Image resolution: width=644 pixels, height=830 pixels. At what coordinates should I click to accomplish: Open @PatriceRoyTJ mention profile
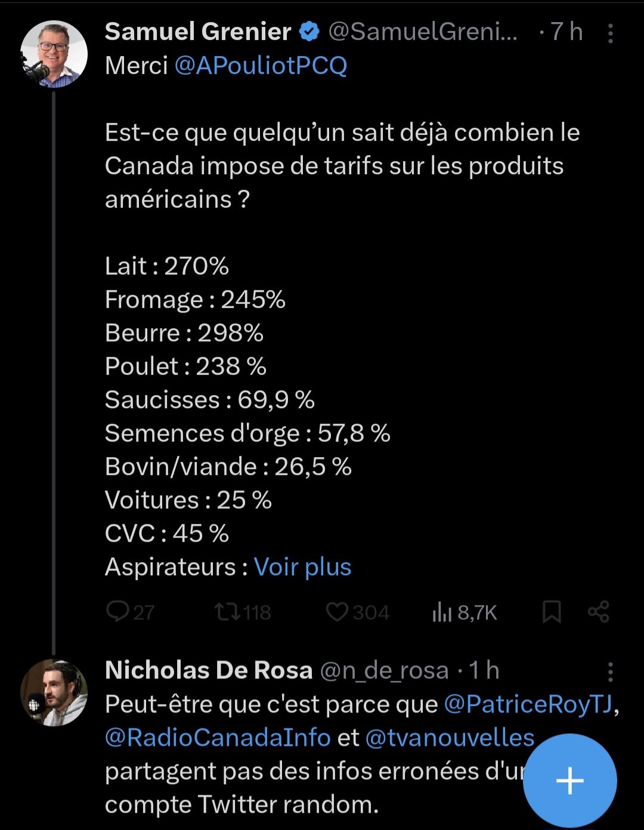point(528,705)
